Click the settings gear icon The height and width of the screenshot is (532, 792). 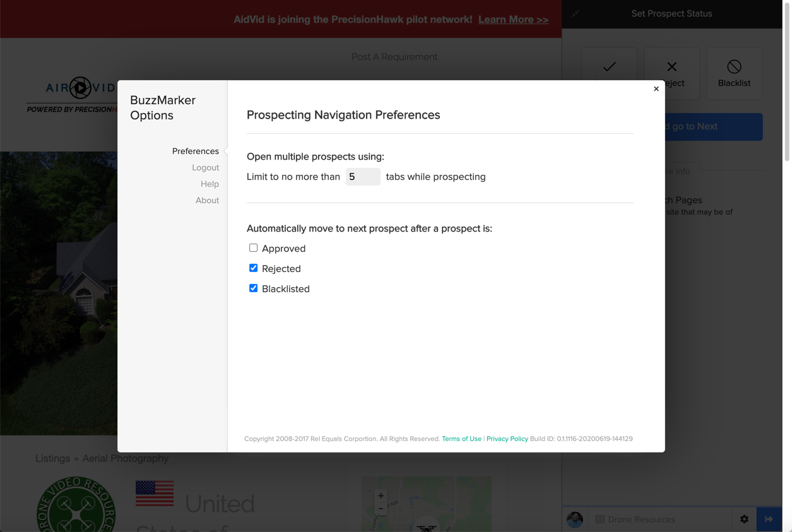pyautogui.click(x=745, y=519)
